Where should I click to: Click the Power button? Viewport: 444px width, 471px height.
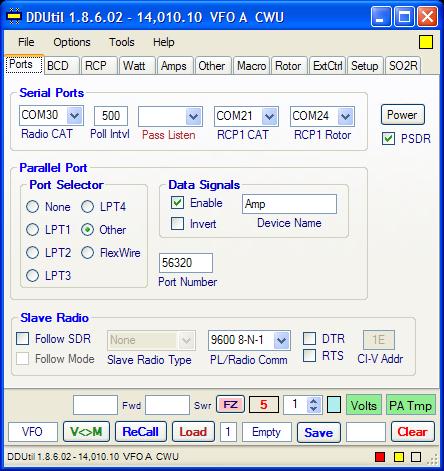pos(403,115)
